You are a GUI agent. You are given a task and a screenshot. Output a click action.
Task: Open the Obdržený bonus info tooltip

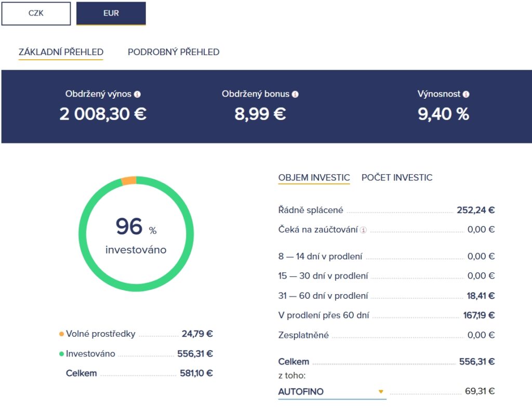click(x=295, y=94)
